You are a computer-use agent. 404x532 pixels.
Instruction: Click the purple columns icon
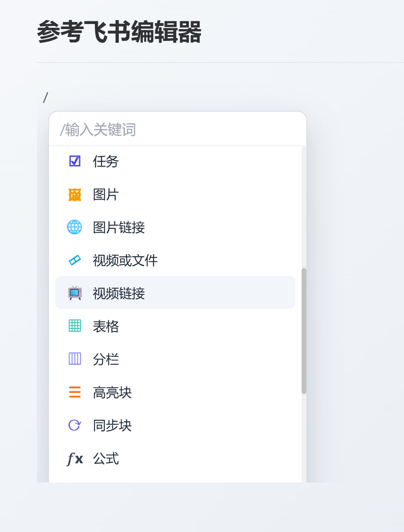coord(75,359)
